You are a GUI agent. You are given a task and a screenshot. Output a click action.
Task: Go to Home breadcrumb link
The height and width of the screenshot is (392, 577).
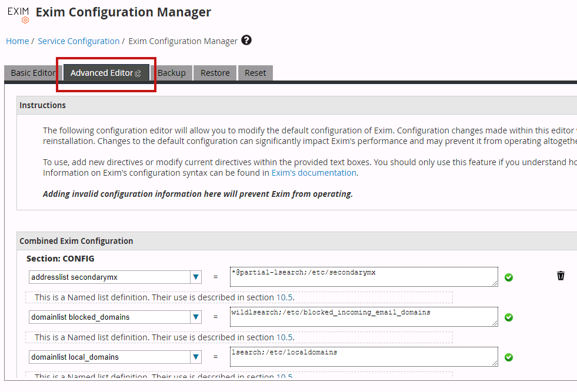pyautogui.click(x=17, y=41)
